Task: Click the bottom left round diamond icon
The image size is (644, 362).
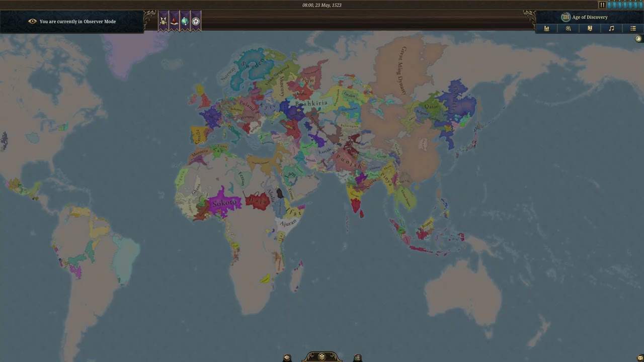Action: tap(287, 358)
